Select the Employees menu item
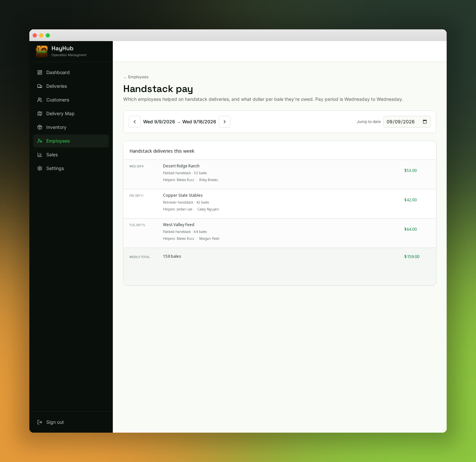 pyautogui.click(x=71, y=141)
